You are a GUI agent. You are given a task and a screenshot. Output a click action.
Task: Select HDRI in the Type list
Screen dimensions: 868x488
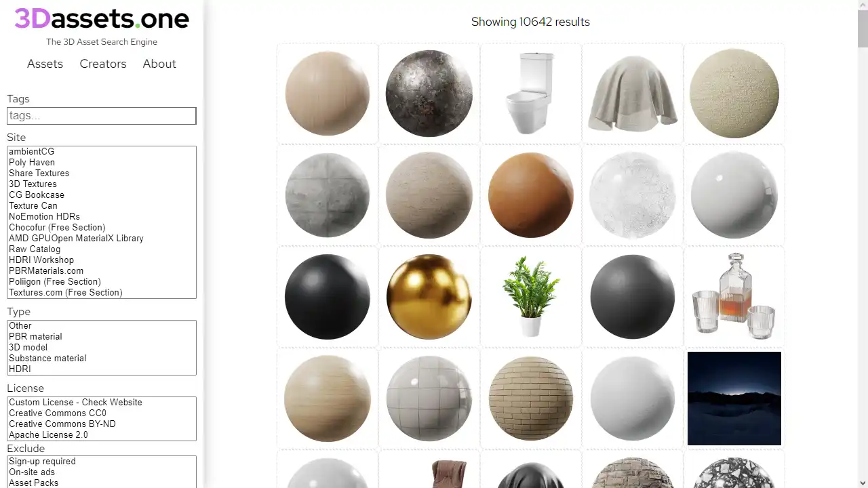point(20,369)
